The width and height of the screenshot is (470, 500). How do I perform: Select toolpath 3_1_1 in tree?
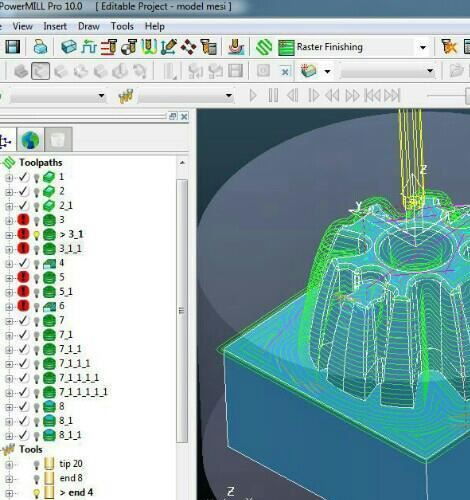tap(70, 249)
